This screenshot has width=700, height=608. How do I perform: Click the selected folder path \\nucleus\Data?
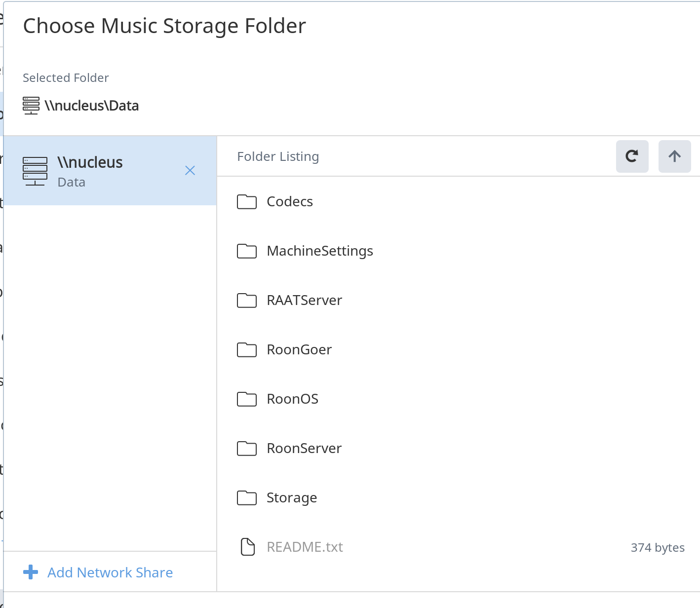91,106
